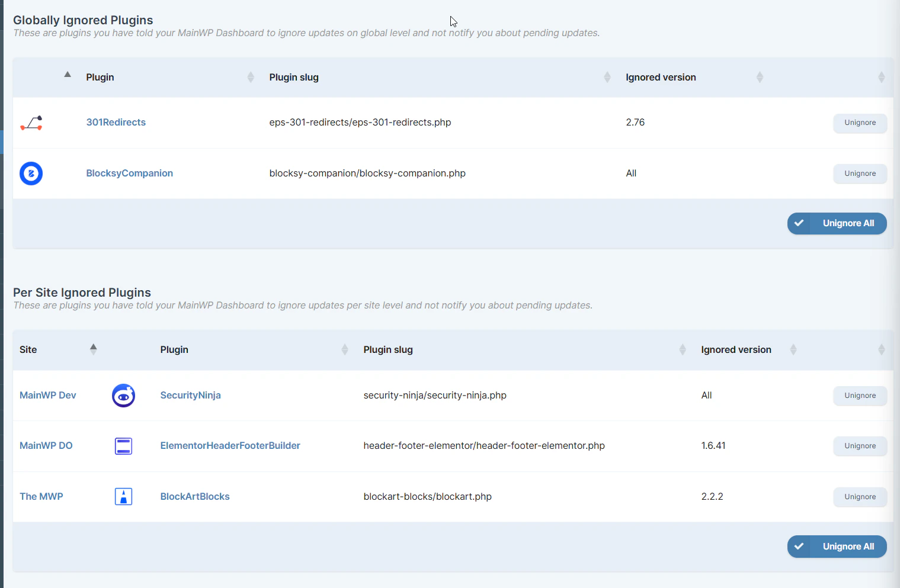Click ignored version 2.2.2
Screen dimensions: 900x588
click(712, 496)
